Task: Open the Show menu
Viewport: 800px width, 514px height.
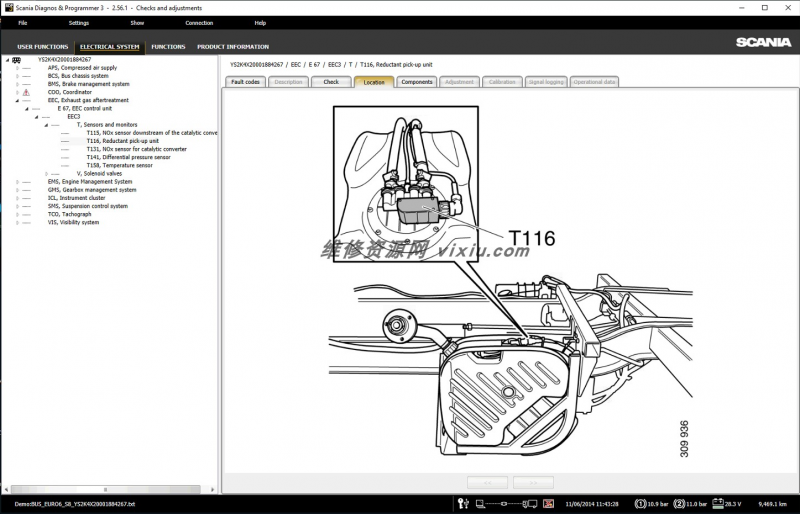Action: click(x=137, y=23)
